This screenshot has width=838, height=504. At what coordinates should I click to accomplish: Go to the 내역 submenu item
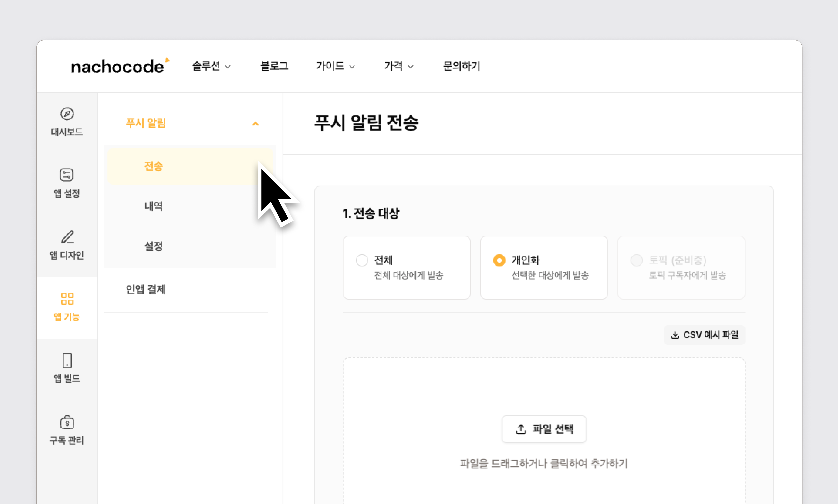(154, 206)
